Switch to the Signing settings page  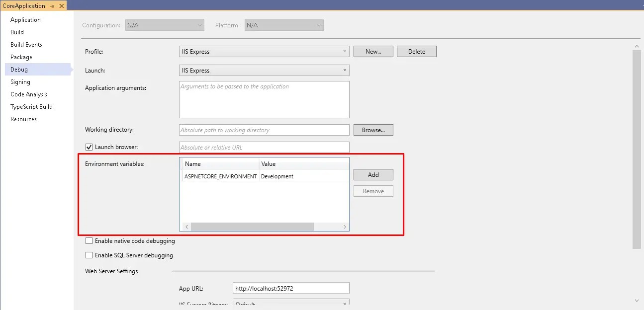(20, 81)
